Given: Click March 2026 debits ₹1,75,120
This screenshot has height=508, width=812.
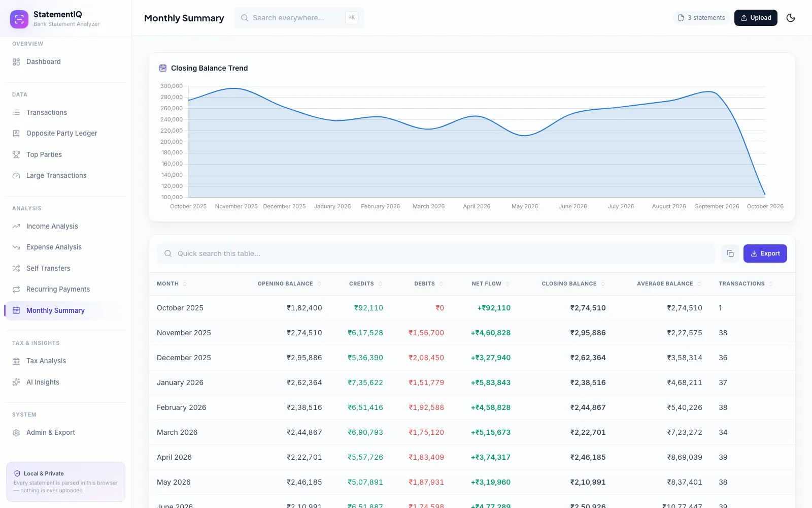Looking at the screenshot, I should tap(426, 432).
